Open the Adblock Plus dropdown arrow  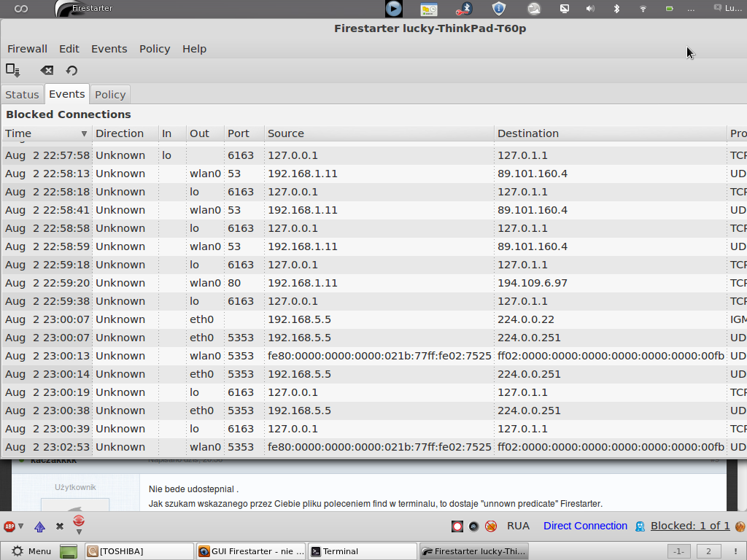[x=21, y=526]
